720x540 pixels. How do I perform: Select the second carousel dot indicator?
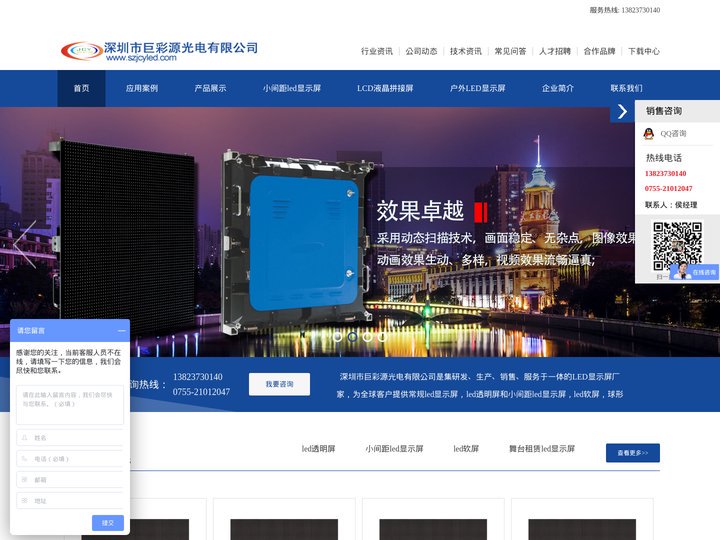click(x=352, y=337)
